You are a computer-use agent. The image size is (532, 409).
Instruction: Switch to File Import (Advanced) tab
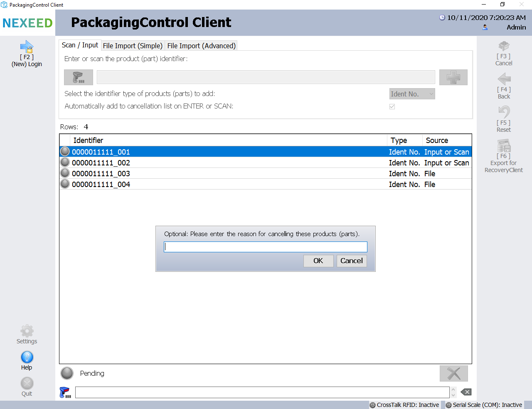coord(201,46)
